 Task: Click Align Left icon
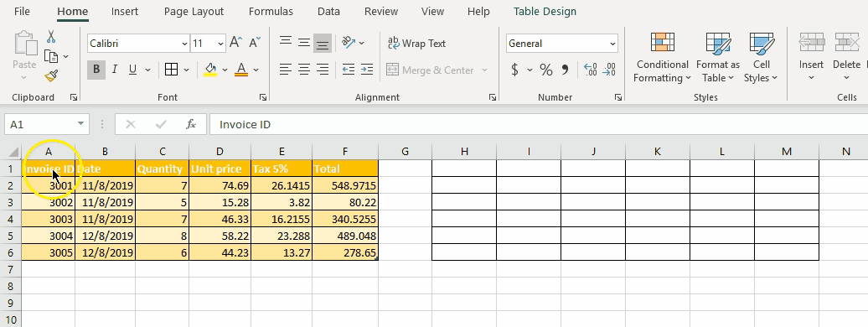286,70
